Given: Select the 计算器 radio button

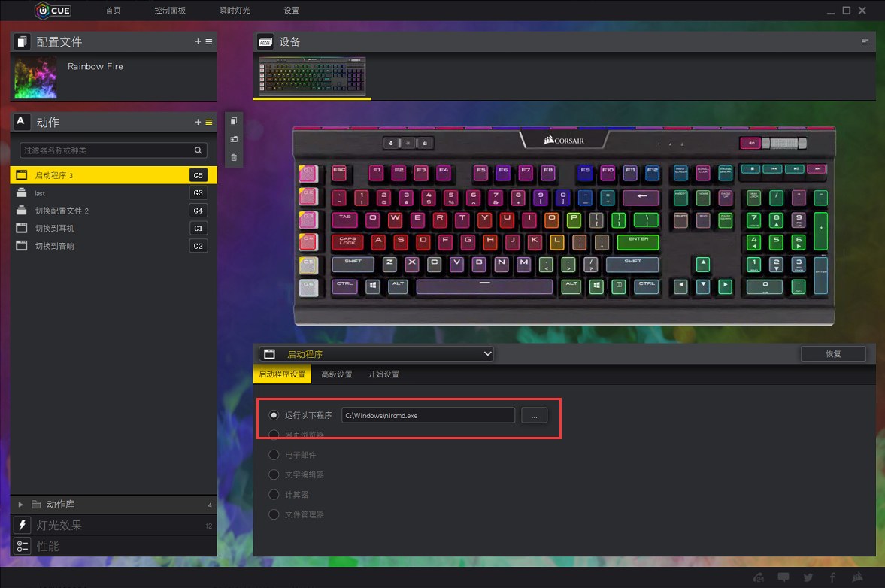Looking at the screenshot, I should 274,494.
